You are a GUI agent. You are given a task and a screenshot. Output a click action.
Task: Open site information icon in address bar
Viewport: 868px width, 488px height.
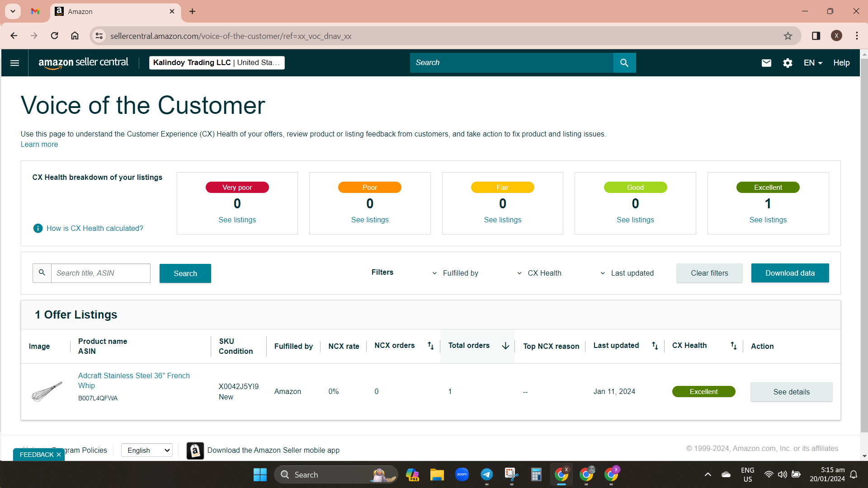click(x=99, y=36)
